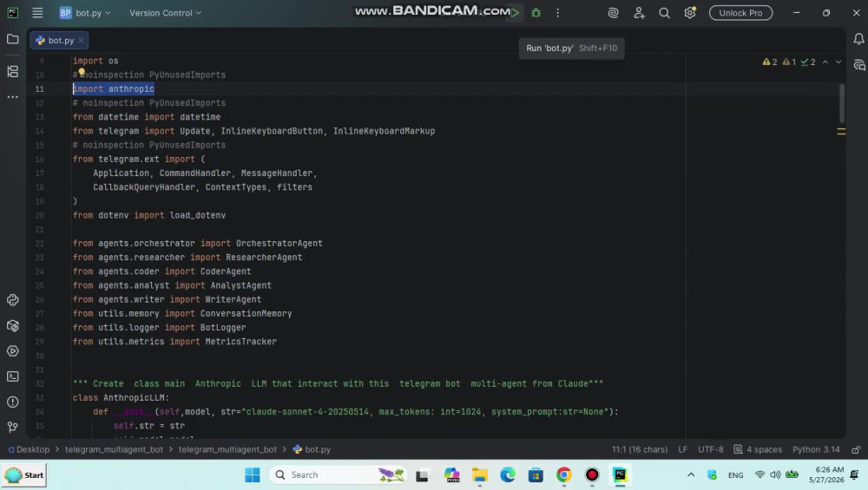Debug bot.py with the bug icon
Viewport: 868px width, 490px height.
(x=536, y=13)
